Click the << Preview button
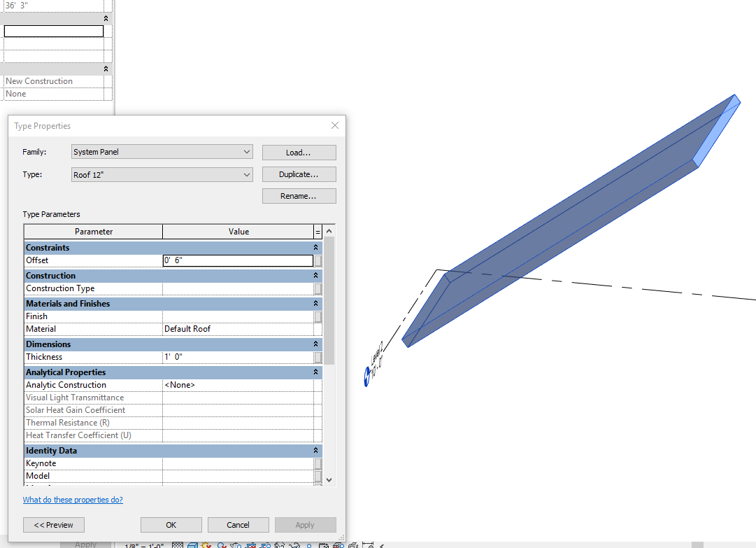The width and height of the screenshot is (756, 548). point(54,525)
